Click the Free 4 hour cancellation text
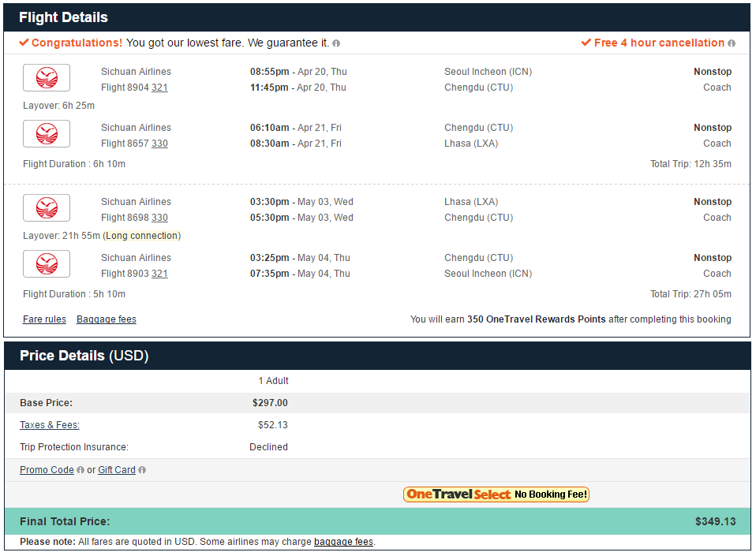Image resolution: width=756 pixels, height=556 pixels. click(659, 43)
